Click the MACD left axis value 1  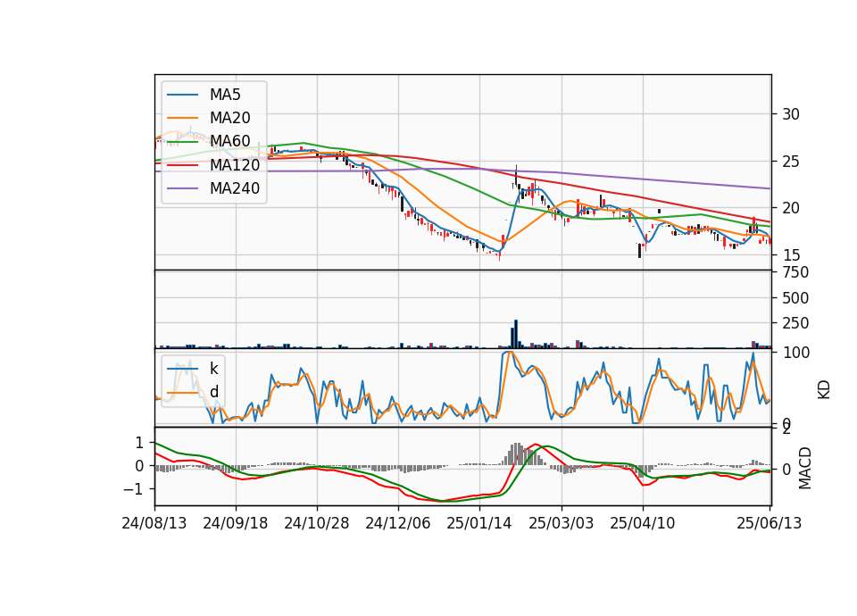coord(139,443)
